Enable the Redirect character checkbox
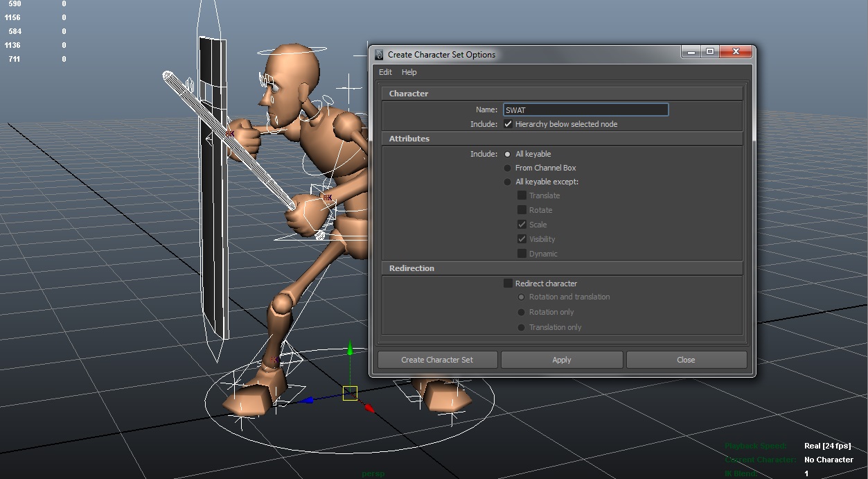 pyautogui.click(x=508, y=283)
